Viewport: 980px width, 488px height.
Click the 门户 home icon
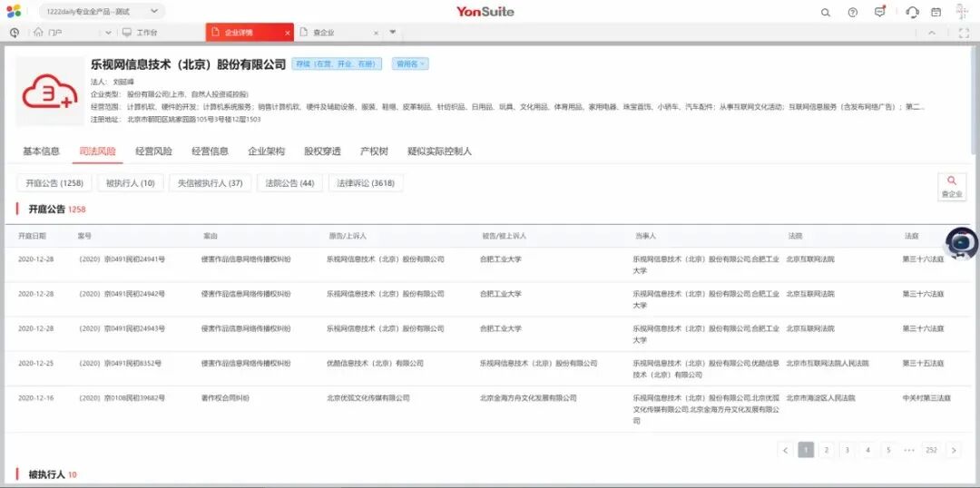point(39,33)
